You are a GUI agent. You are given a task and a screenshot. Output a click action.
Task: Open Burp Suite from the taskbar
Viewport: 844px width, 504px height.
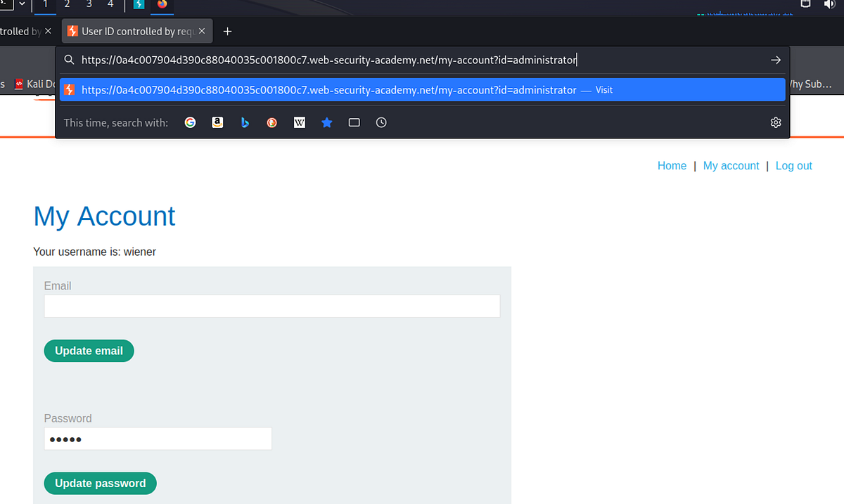point(138,4)
